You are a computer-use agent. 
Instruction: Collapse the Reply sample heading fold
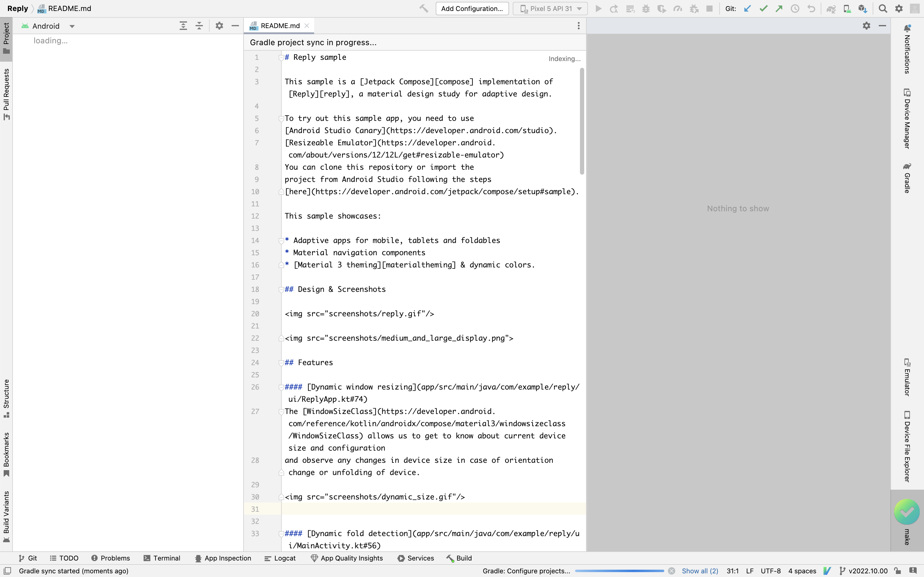(x=281, y=58)
